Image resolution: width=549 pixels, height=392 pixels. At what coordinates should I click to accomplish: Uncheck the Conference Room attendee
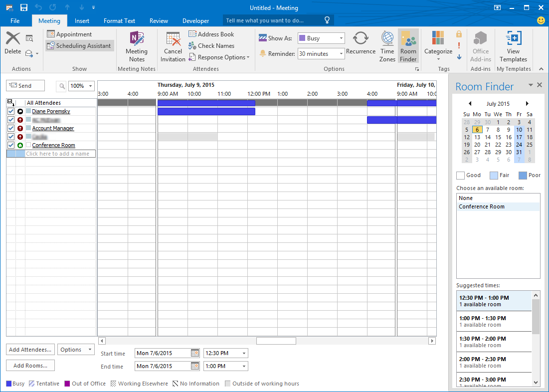tap(10, 145)
